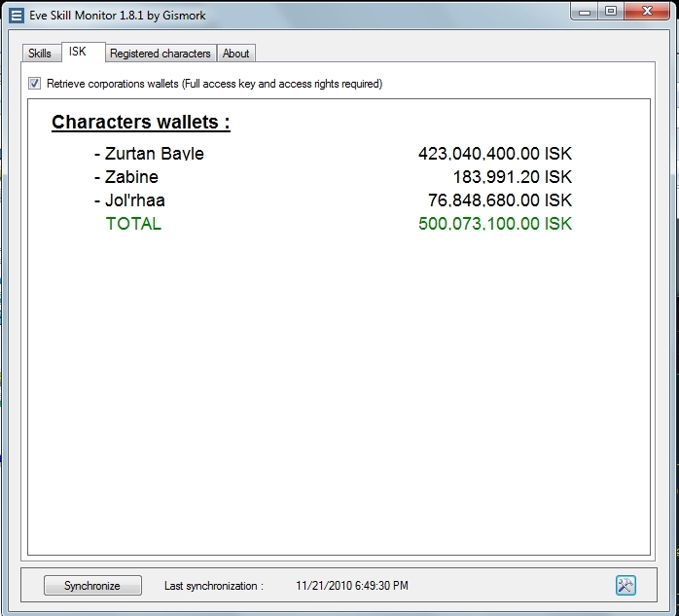Click the Last synchronization label

pyautogui.click(x=214, y=586)
